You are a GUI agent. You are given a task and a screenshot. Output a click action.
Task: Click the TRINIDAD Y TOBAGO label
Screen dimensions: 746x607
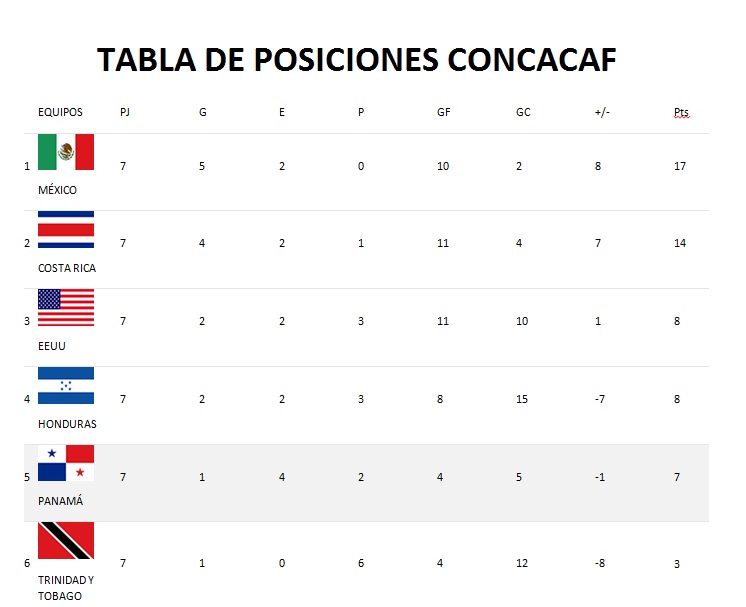66,588
